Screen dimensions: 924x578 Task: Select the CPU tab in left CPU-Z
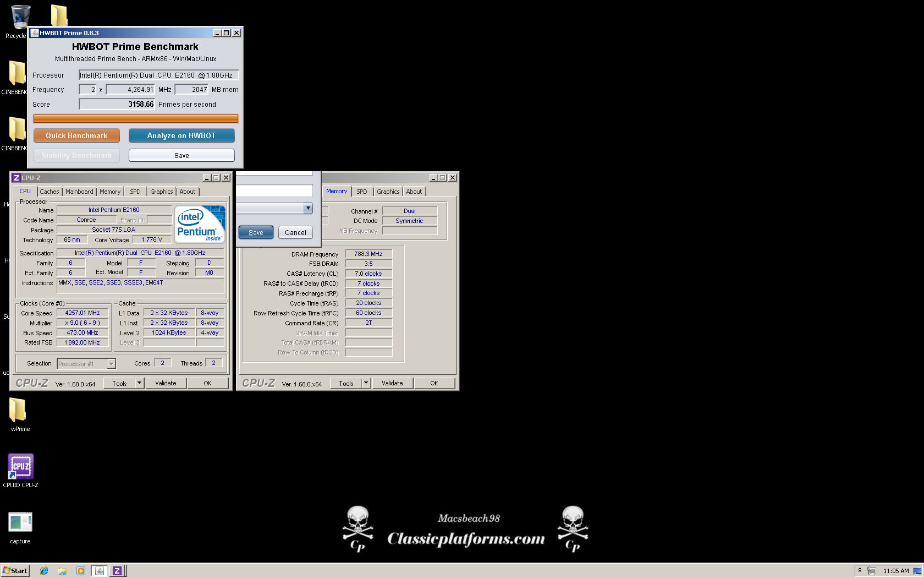pos(25,192)
